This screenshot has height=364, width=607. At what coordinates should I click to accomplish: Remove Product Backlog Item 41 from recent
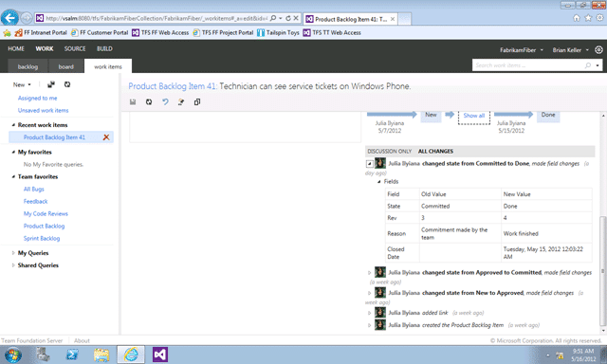[106, 137]
